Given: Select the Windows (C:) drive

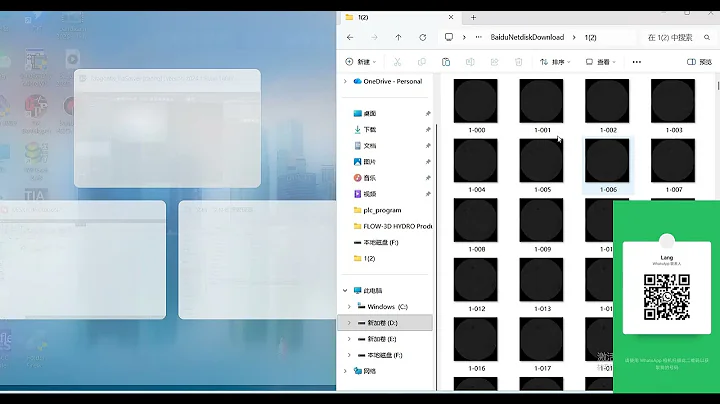Looking at the screenshot, I should (382, 307).
